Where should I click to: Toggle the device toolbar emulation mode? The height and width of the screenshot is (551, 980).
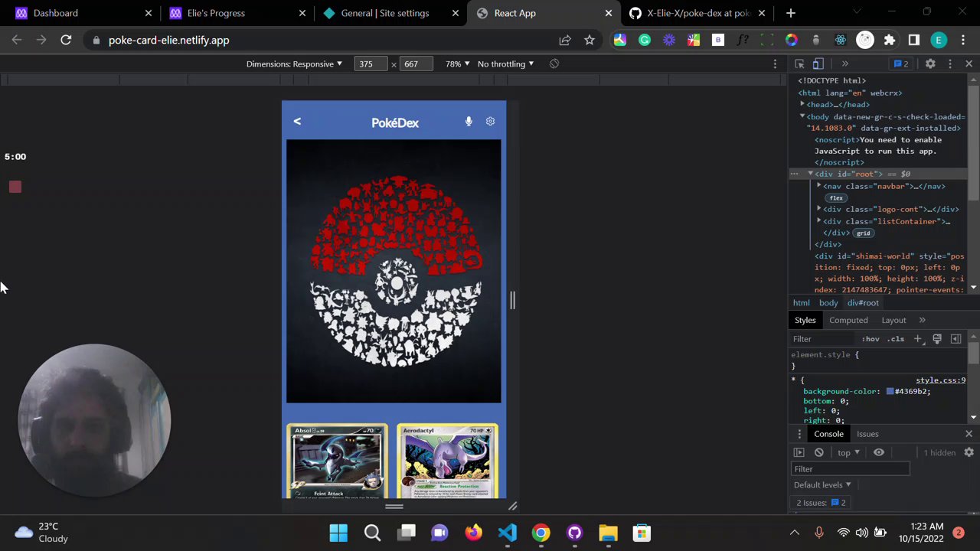[818, 64]
